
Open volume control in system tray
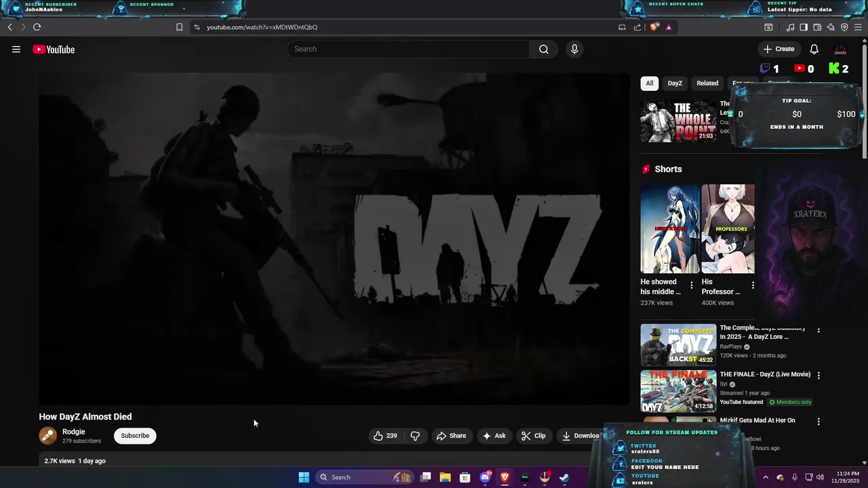[820, 477]
